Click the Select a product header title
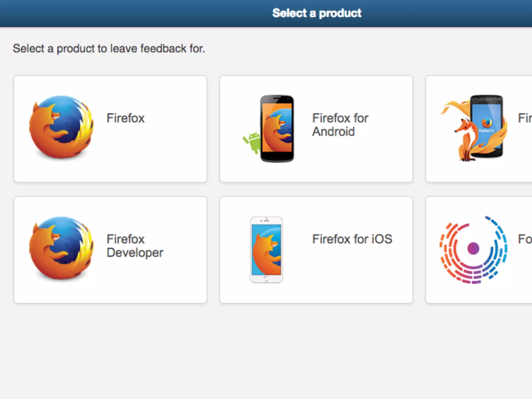532x399 pixels. click(x=317, y=13)
